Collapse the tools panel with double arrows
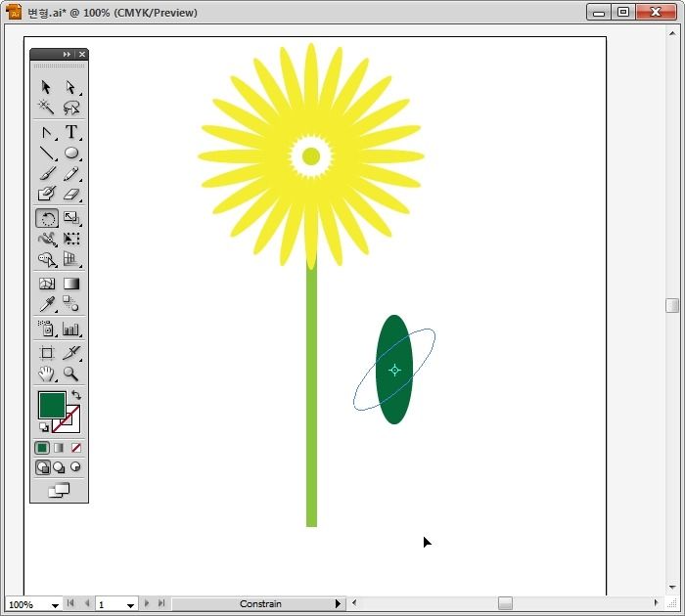This screenshot has height=616, width=685. click(x=67, y=54)
